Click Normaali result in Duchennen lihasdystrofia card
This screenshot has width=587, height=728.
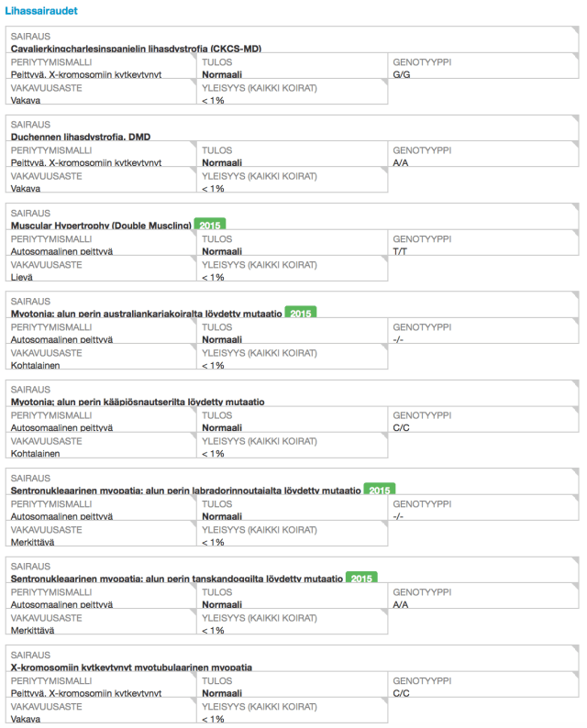coord(222,163)
